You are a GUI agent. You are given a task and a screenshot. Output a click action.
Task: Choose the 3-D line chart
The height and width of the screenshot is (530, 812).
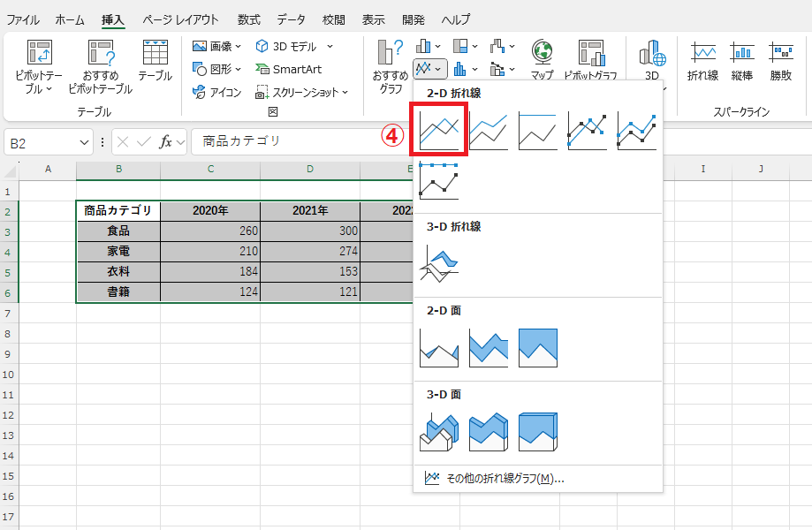pos(438,263)
